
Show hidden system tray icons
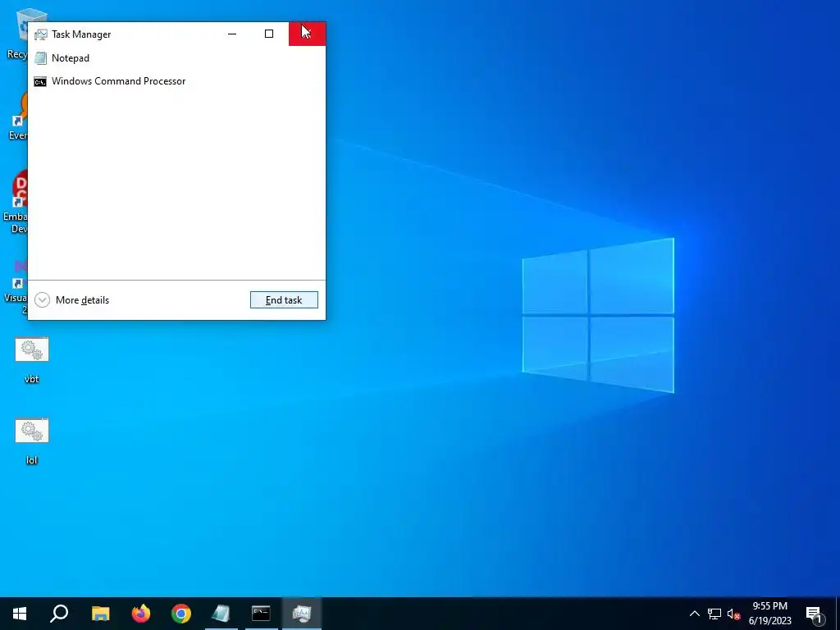pos(694,614)
